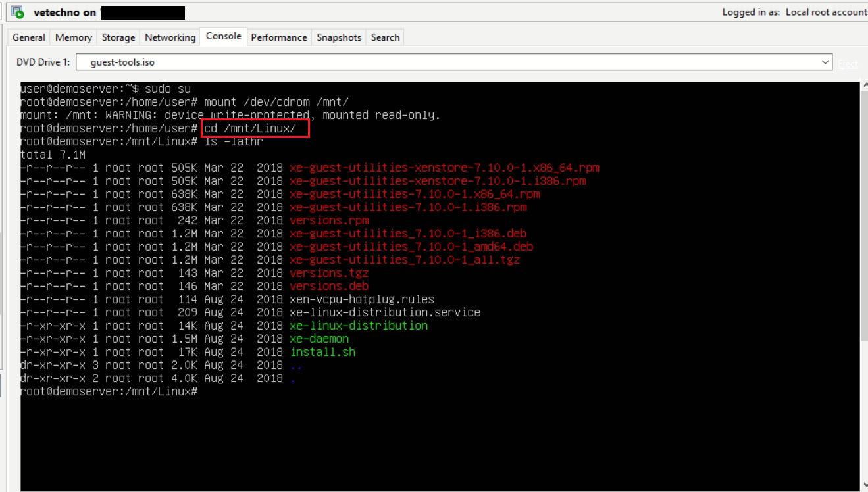This screenshot has width=868, height=492.
Task: Select the Storage tab
Action: pos(118,37)
